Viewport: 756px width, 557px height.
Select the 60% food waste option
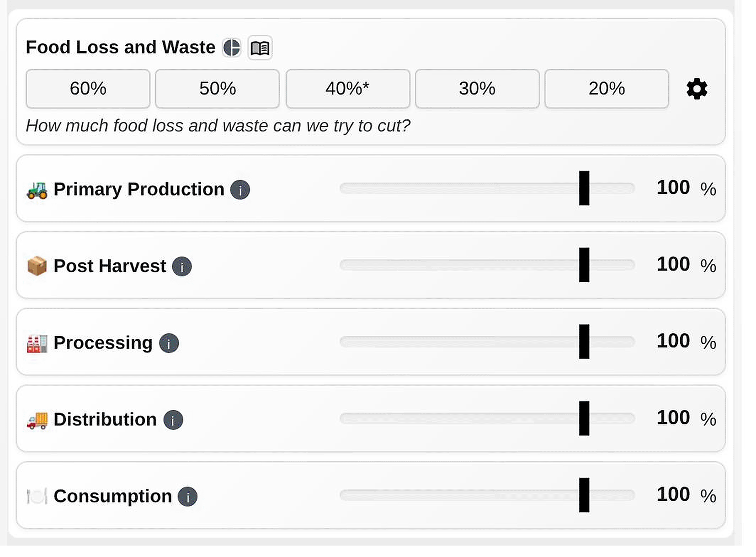(x=88, y=89)
